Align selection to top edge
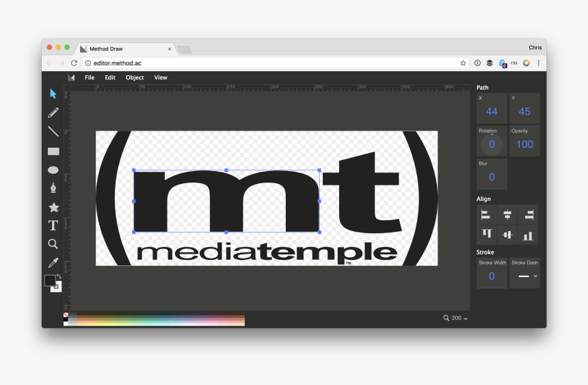The height and width of the screenshot is (385, 588). (x=486, y=235)
